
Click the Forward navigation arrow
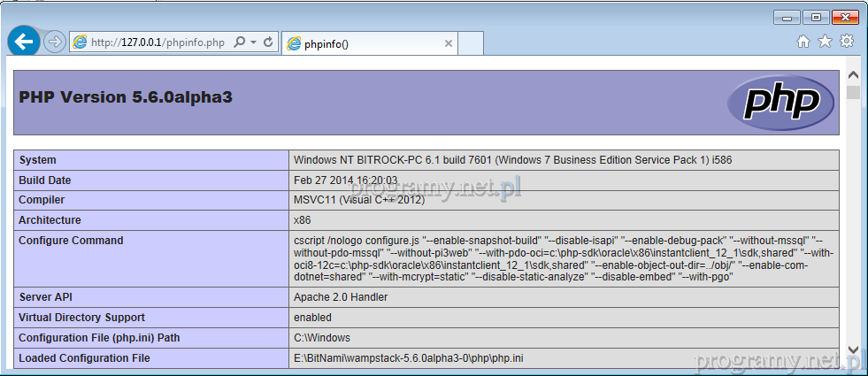point(54,42)
